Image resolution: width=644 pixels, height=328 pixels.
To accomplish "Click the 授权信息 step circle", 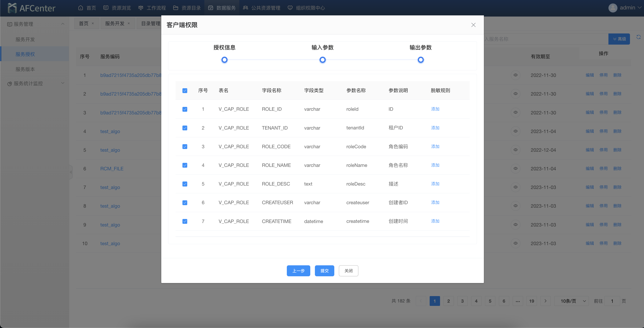I will click(224, 60).
